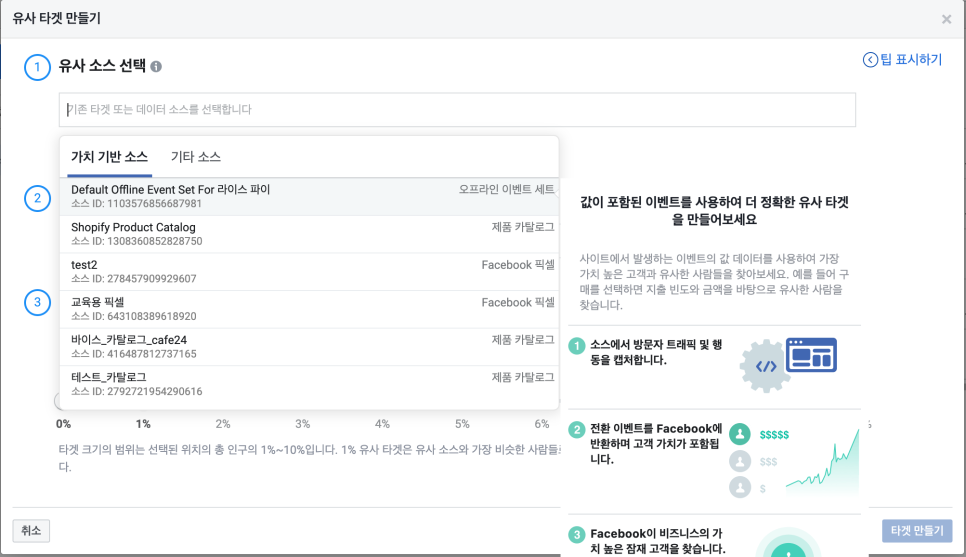Viewport: 966px width, 557px height.
Task: Click the 5% mark on audience size slider
Action: [x=462, y=424]
